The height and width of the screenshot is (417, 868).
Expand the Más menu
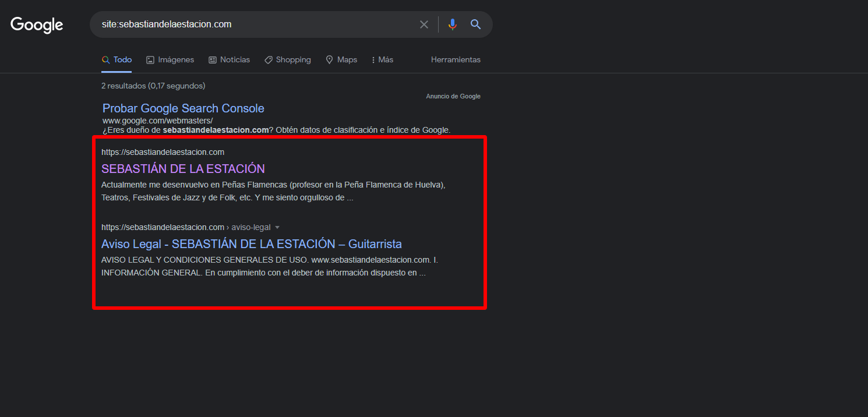(x=382, y=60)
